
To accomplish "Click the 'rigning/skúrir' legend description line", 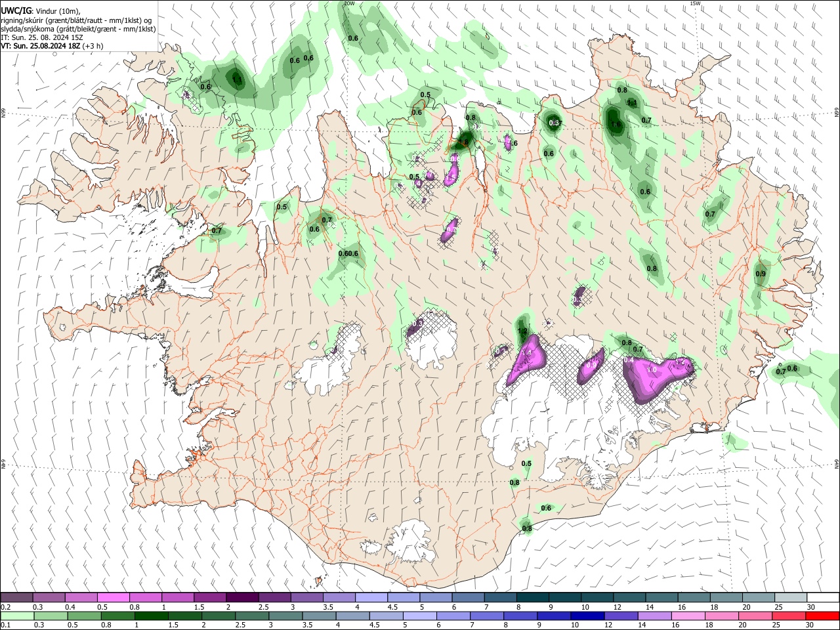I will tap(76, 20).
